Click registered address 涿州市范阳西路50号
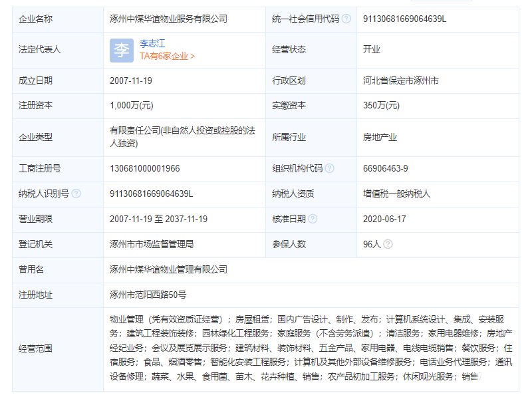 [148, 295]
